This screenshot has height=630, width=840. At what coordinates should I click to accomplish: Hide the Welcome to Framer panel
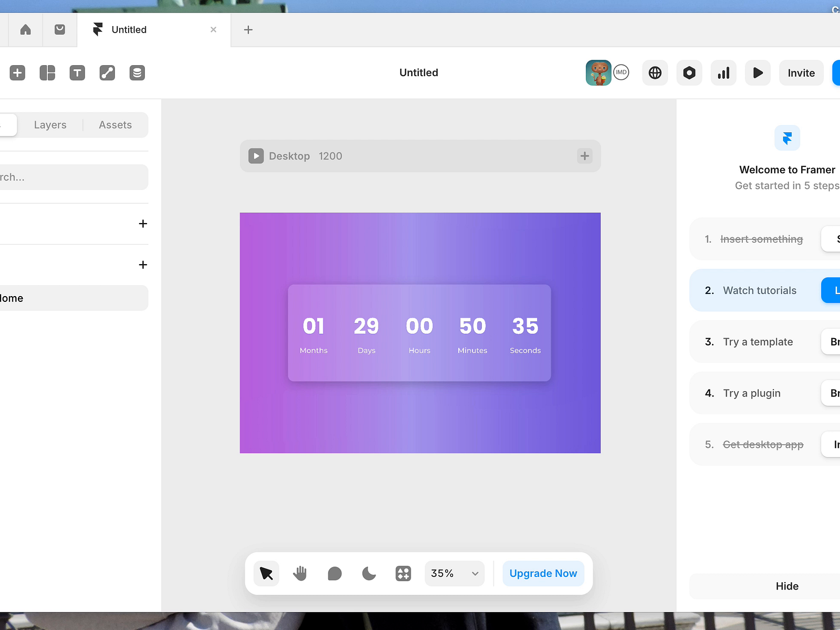pyautogui.click(x=786, y=586)
